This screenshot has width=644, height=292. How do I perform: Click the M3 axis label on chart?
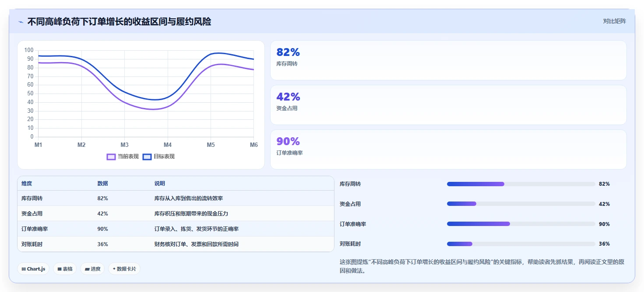point(124,145)
